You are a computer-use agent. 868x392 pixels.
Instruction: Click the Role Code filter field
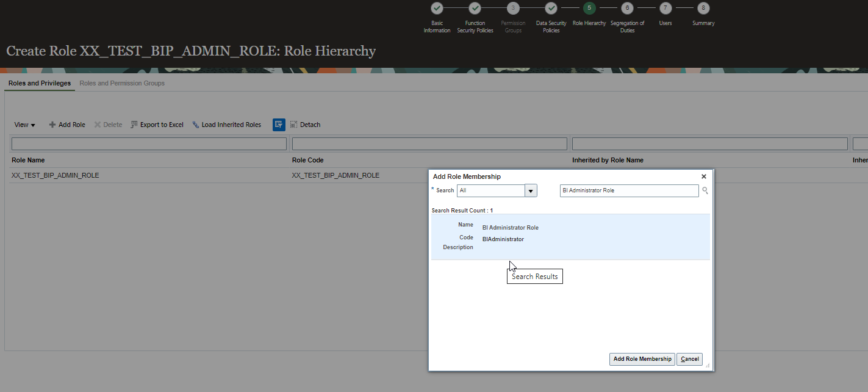coord(429,143)
